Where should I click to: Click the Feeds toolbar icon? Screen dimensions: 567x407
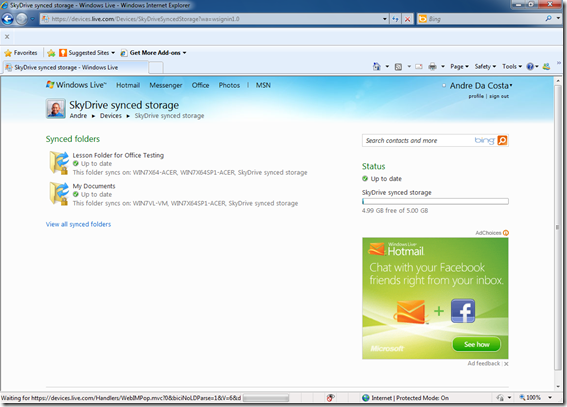[398, 67]
